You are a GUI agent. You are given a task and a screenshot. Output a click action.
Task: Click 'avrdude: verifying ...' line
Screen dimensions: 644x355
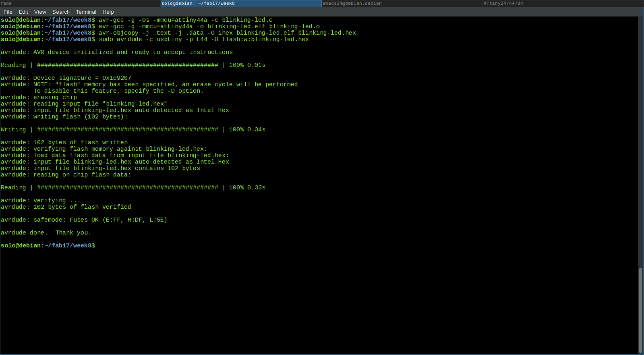tap(41, 200)
